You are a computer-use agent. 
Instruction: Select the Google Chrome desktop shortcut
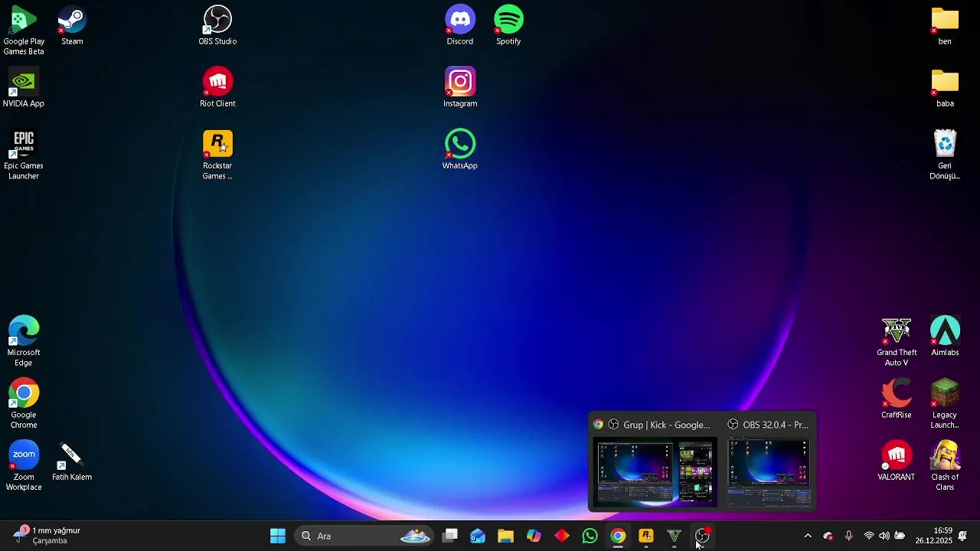(x=24, y=404)
